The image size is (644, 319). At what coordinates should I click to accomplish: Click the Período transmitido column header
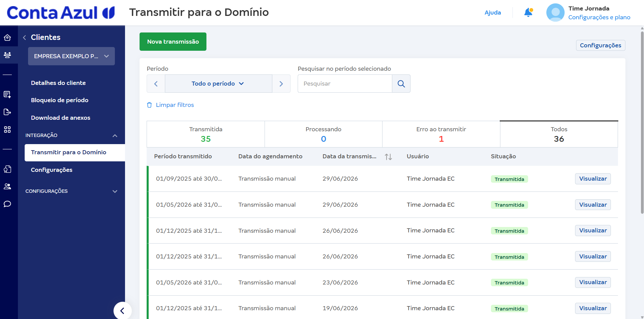(183, 156)
